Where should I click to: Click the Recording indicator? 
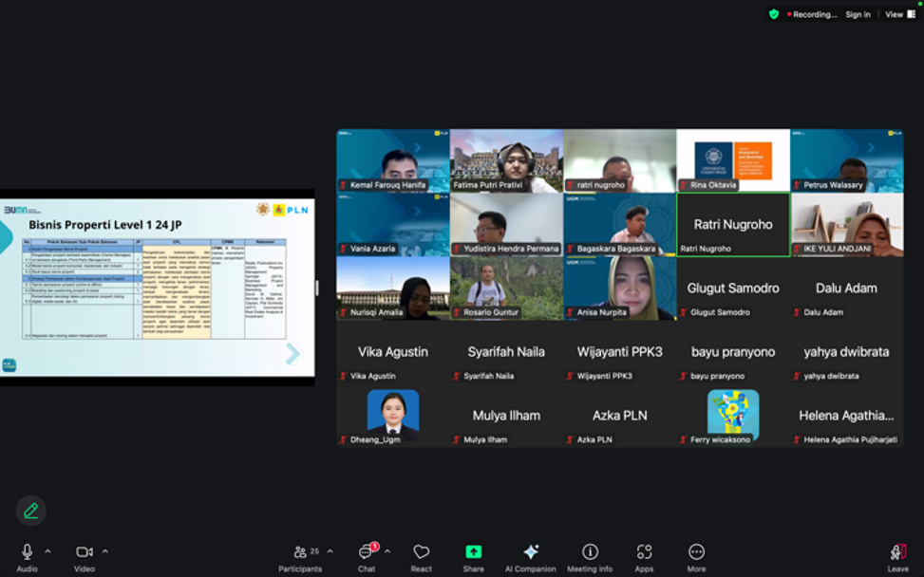coord(812,14)
